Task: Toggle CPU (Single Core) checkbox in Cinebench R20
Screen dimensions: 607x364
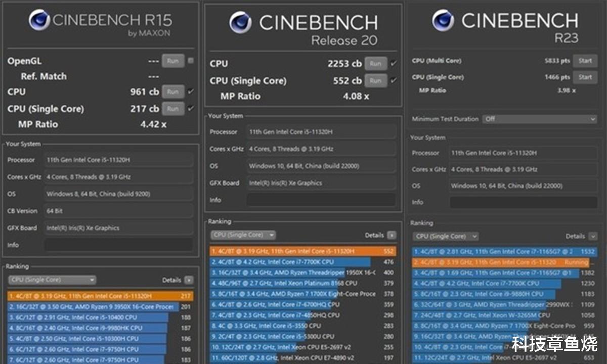Action: 394,80
